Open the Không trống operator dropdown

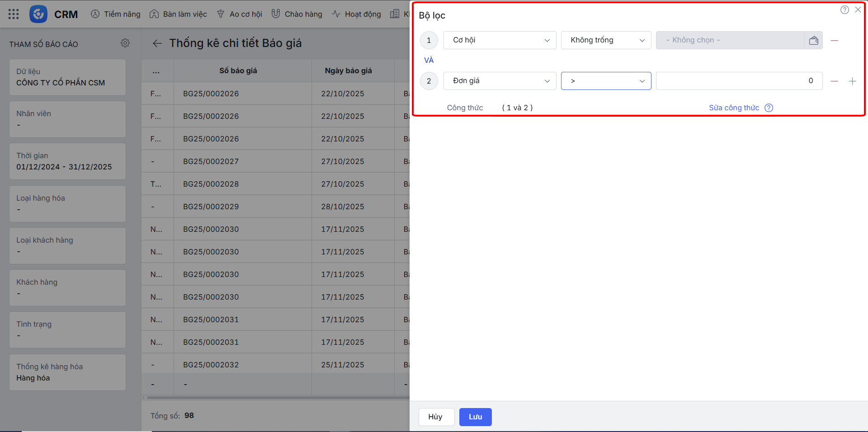tap(606, 40)
